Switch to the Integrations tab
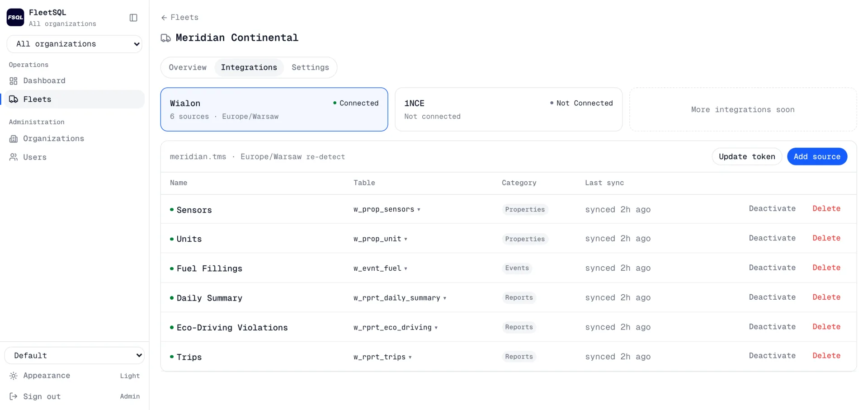Image resolution: width=868 pixels, height=410 pixels. coord(249,67)
